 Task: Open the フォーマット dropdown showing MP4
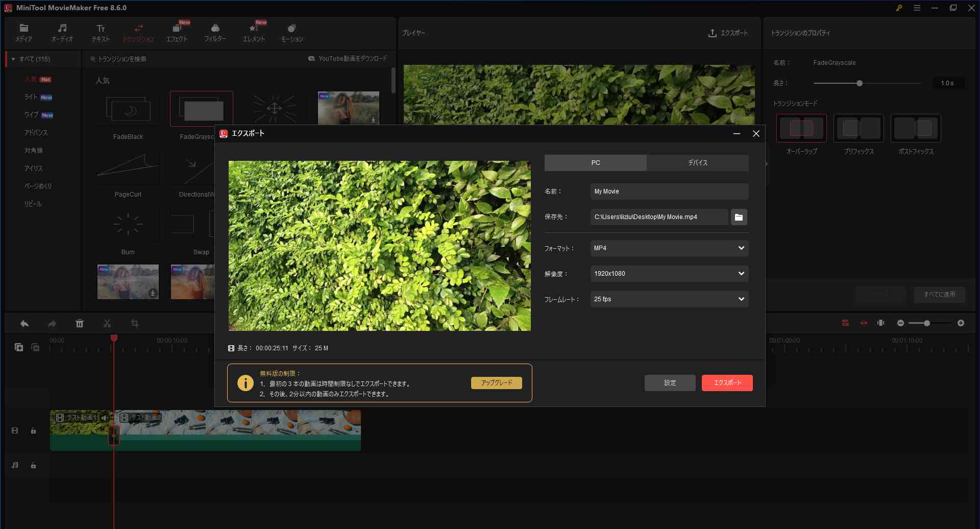click(669, 248)
